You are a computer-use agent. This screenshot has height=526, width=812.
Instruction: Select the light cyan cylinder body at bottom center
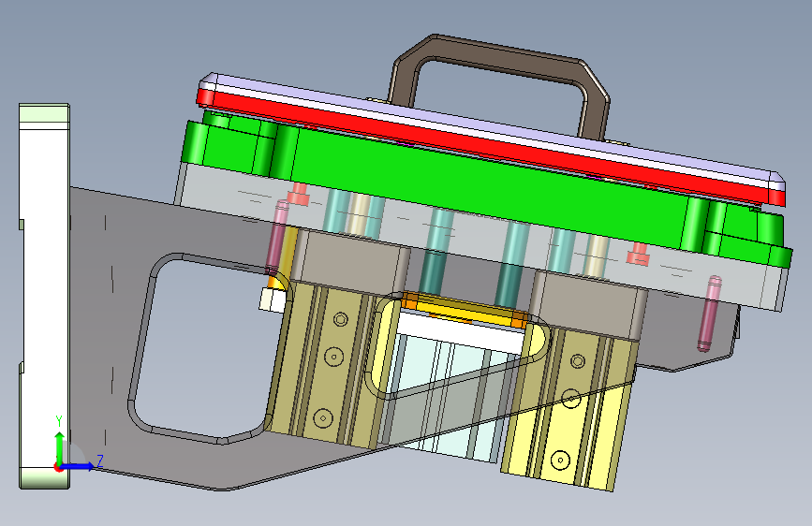point(446,399)
